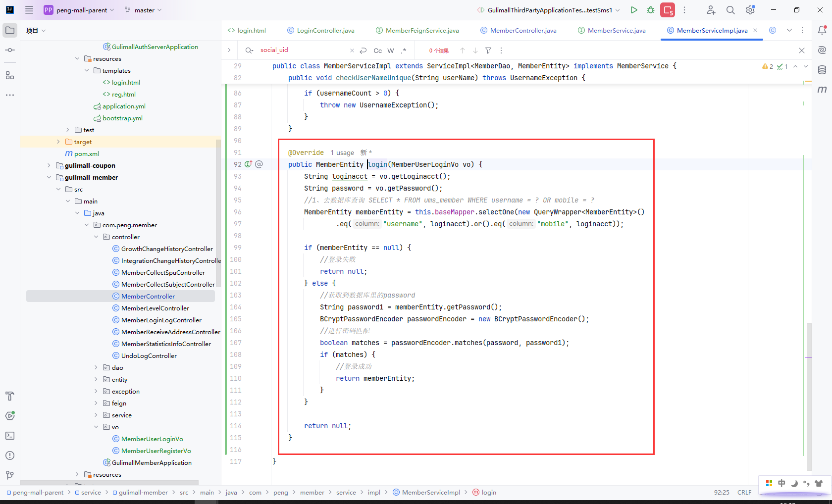
Task: Toggle the replace field expand arrow
Action: (x=229, y=50)
